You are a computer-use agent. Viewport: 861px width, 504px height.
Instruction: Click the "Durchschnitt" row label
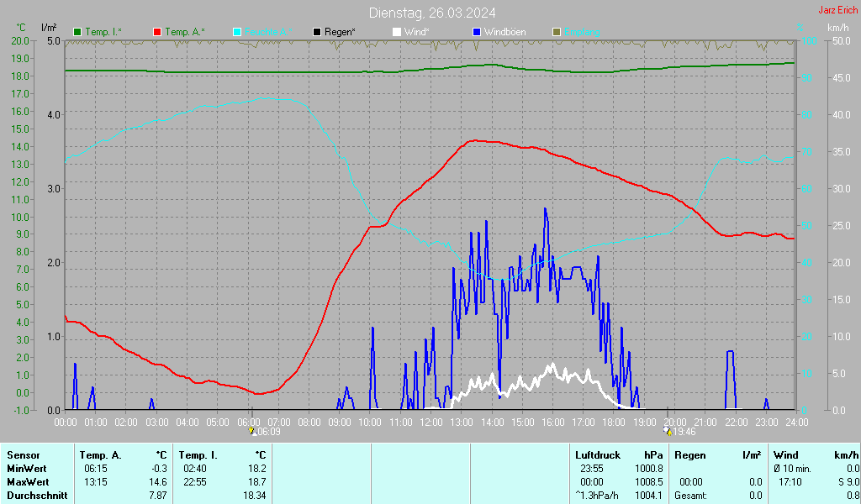(37, 496)
